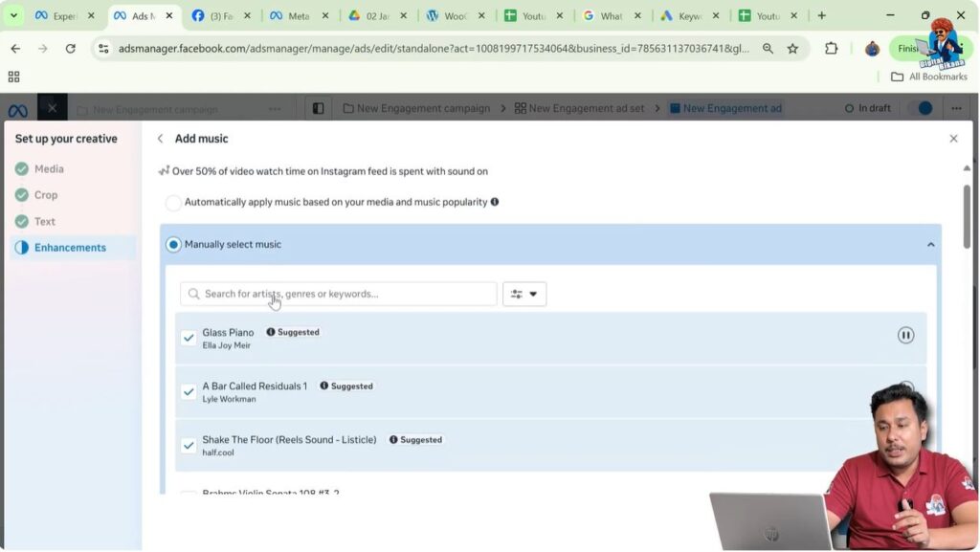
Task: Click the browser forward arrow
Action: 42,49
